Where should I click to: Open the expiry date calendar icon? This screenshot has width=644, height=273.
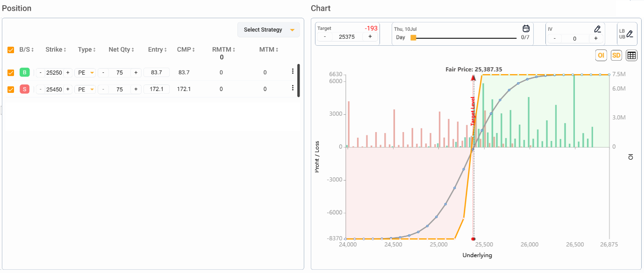pos(526,28)
